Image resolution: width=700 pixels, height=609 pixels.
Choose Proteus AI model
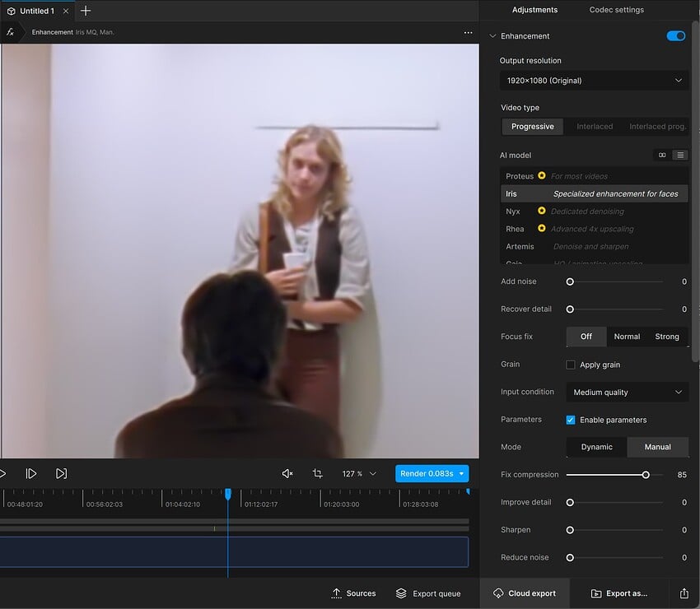(x=595, y=176)
